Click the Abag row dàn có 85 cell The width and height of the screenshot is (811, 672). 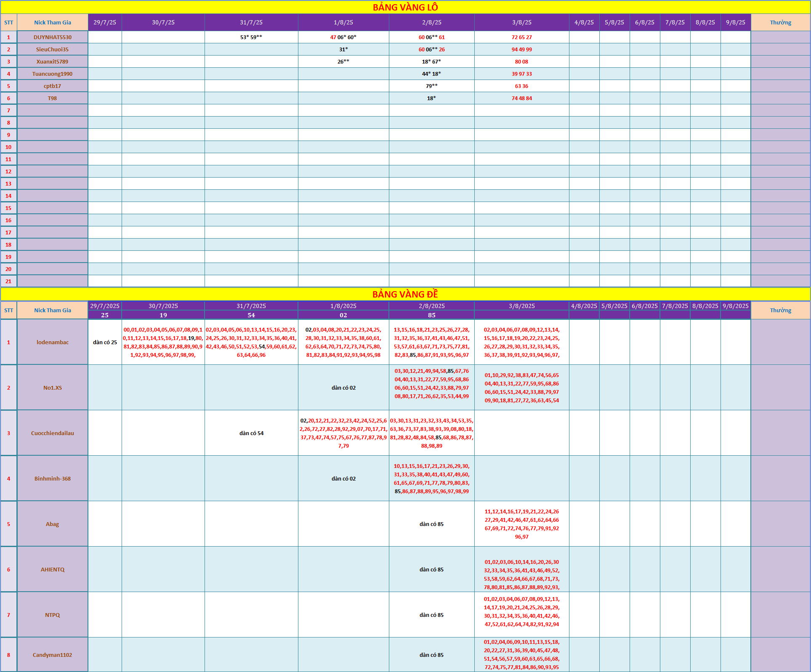click(431, 524)
